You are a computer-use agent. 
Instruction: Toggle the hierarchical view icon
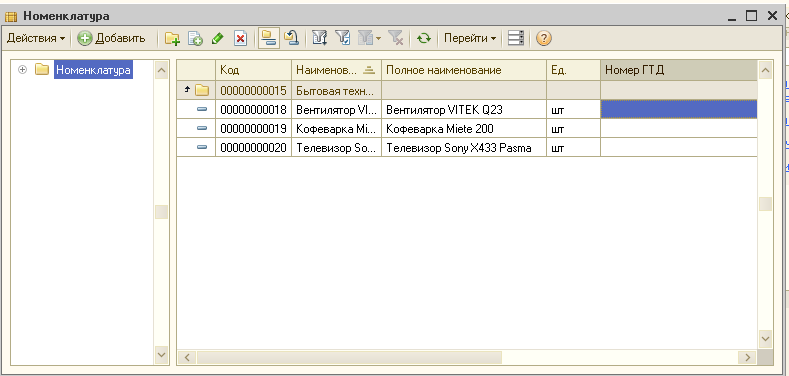[269, 38]
